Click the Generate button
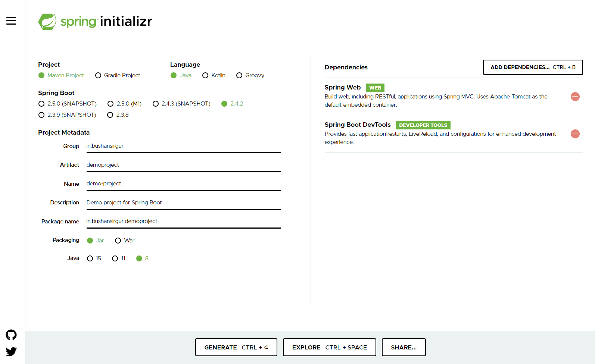This screenshot has height=364, width=595. click(x=236, y=347)
